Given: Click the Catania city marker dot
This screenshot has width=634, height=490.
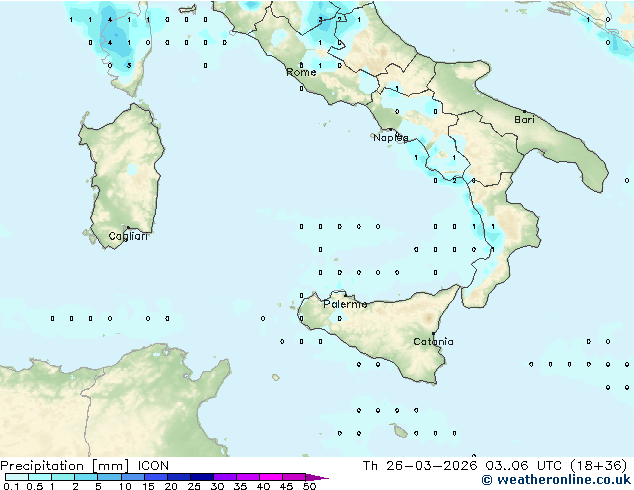Looking at the screenshot, I should pos(433,334).
